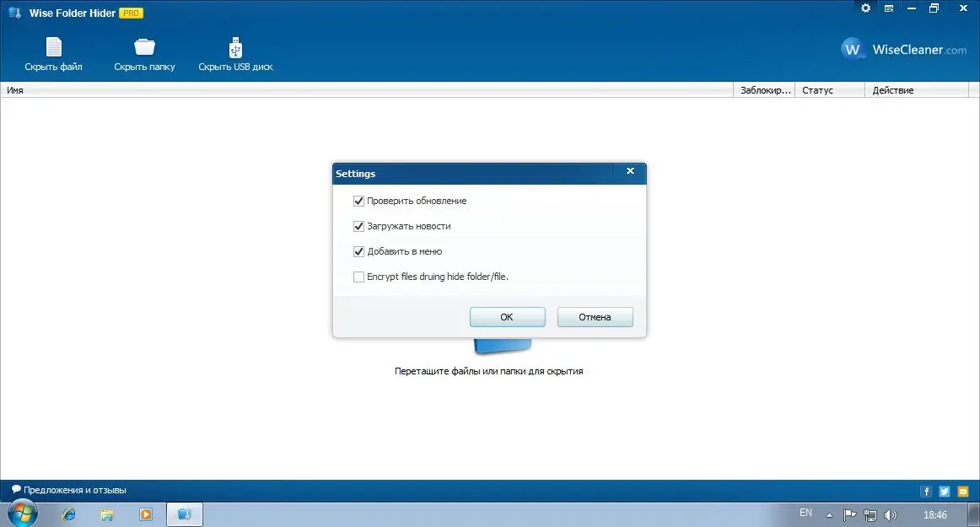The height and width of the screenshot is (527, 980).
Task: Open Windows Explorer from the taskbar
Action: coord(107,514)
